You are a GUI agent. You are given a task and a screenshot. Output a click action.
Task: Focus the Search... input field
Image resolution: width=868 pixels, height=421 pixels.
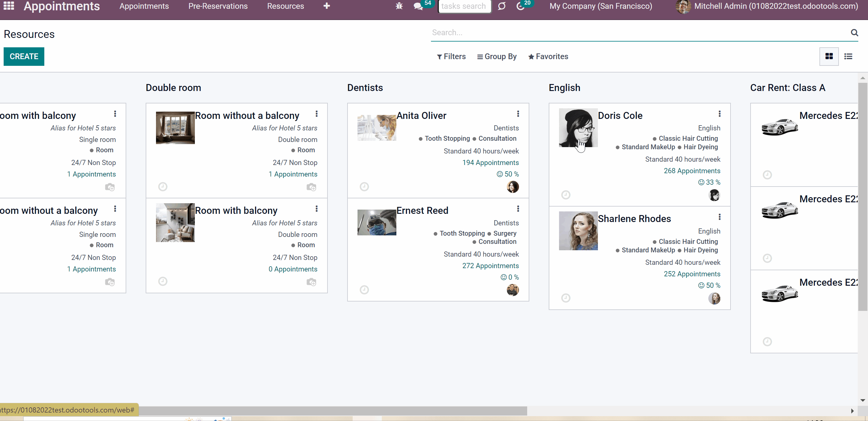640,33
